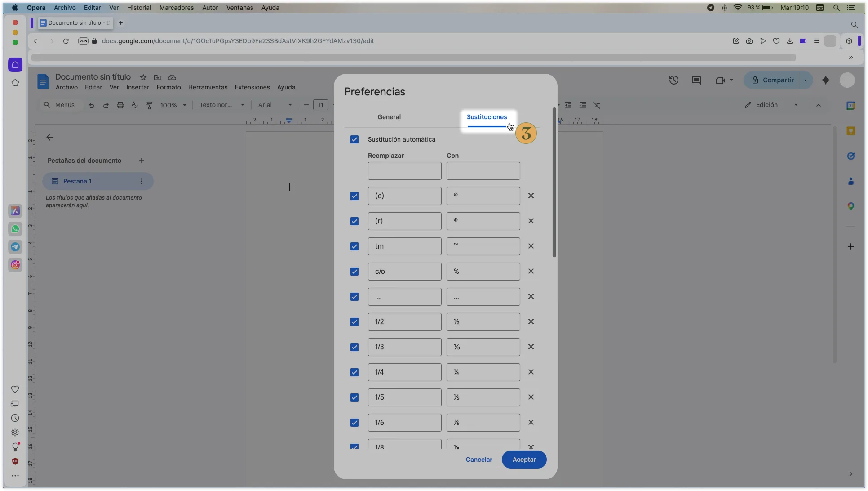Open the Edición mode dropdown
Viewport: 868px width, 491px height.
pos(771,105)
